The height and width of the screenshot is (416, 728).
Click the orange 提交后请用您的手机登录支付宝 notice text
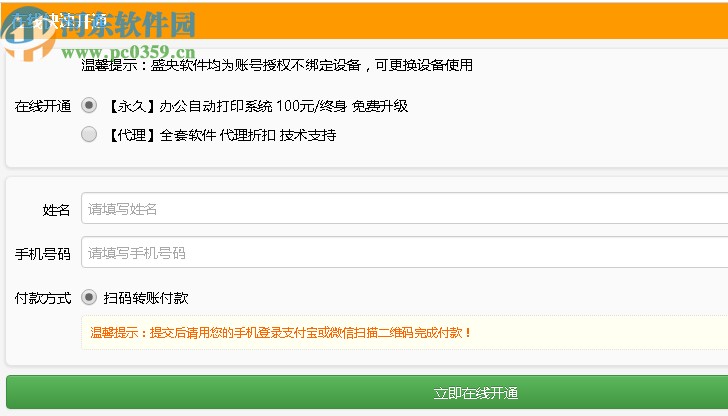(x=281, y=333)
